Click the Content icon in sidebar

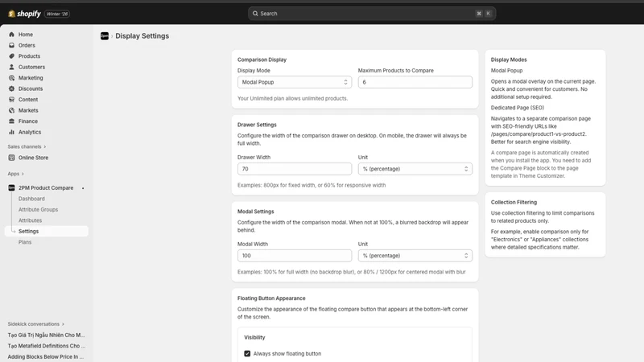pyautogui.click(x=11, y=99)
